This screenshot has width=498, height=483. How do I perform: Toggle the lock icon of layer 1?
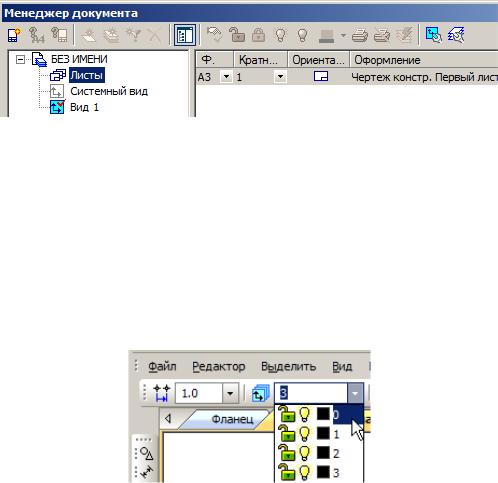[287, 433]
